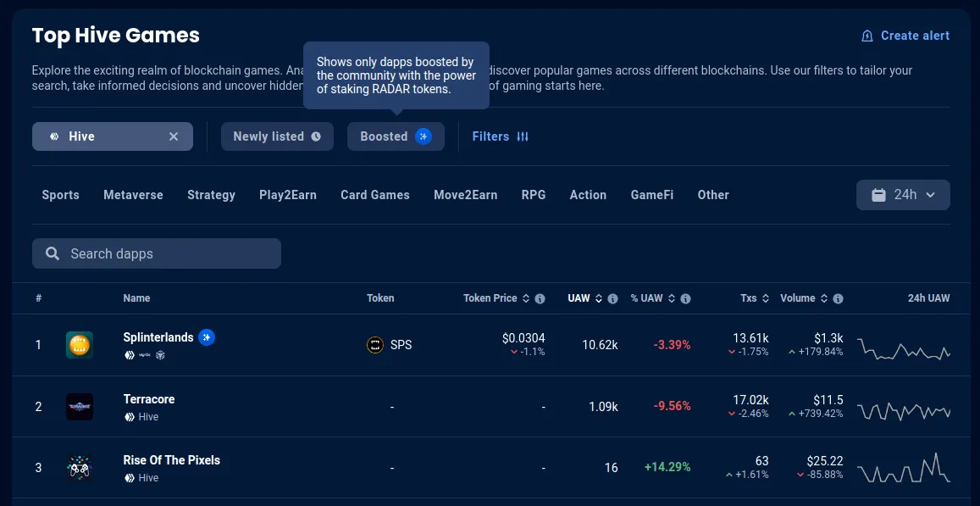The width and height of the screenshot is (980, 506).
Task: Click the Filters sliders icon
Action: point(523,136)
